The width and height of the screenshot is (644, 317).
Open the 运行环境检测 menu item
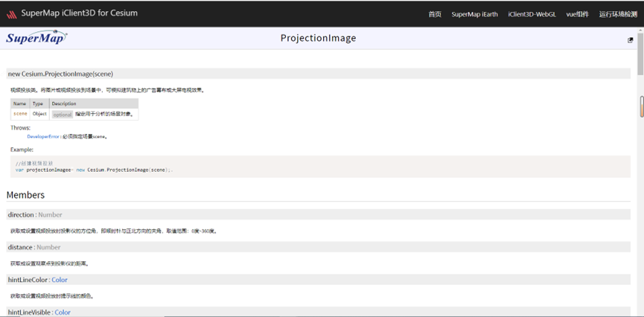tap(618, 14)
